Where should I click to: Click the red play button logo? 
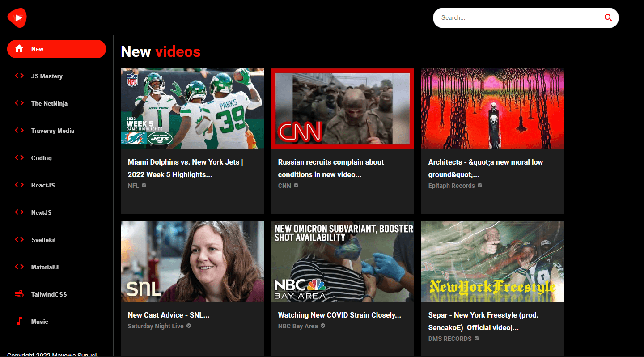(17, 17)
